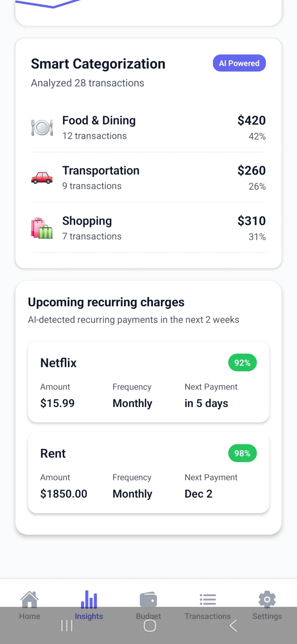The image size is (297, 644).
Task: Open the Home tab house icon
Action: coord(30,600)
